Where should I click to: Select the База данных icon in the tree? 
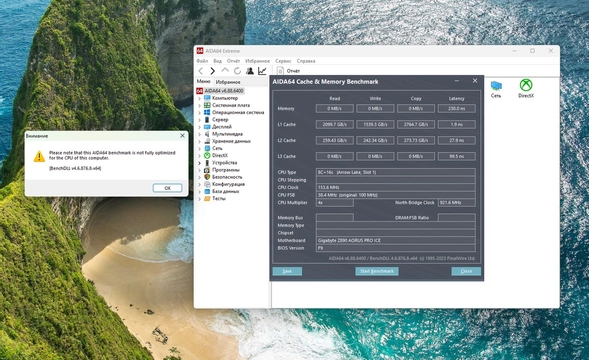tap(207, 191)
